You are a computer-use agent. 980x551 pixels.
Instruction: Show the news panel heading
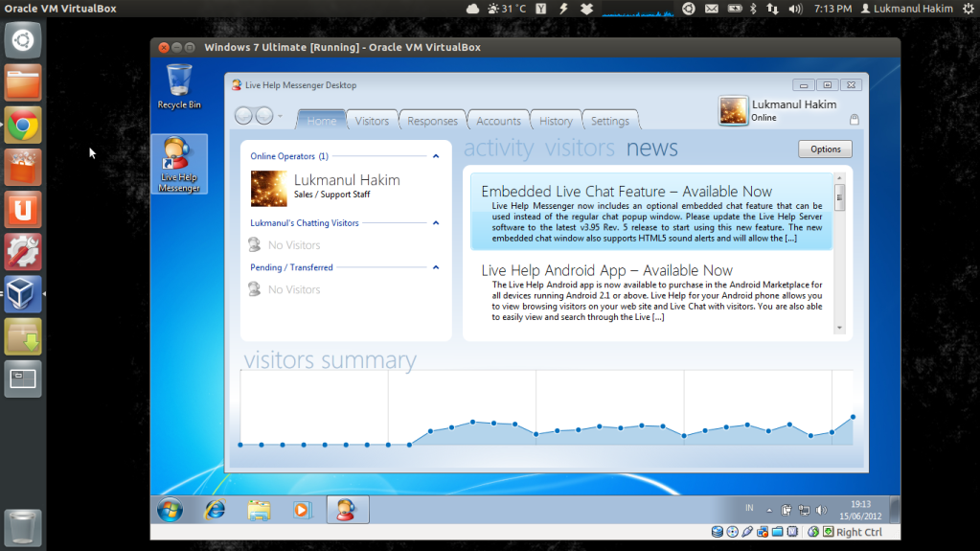(x=651, y=149)
